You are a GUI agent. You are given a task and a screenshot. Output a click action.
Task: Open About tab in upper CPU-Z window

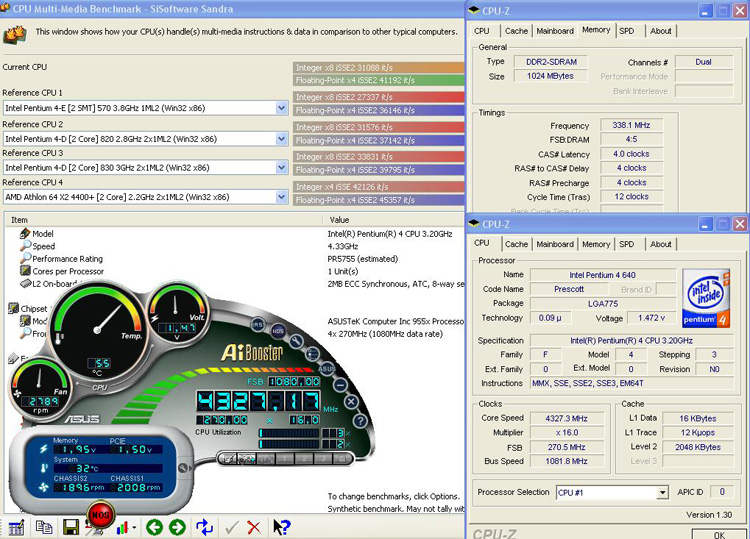[661, 31]
